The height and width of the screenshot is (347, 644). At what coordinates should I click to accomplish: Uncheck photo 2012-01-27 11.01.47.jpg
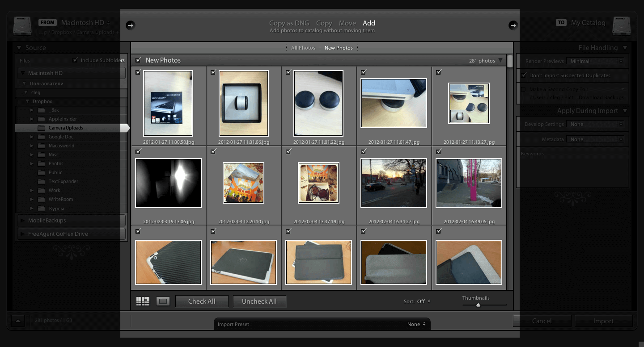[363, 72]
